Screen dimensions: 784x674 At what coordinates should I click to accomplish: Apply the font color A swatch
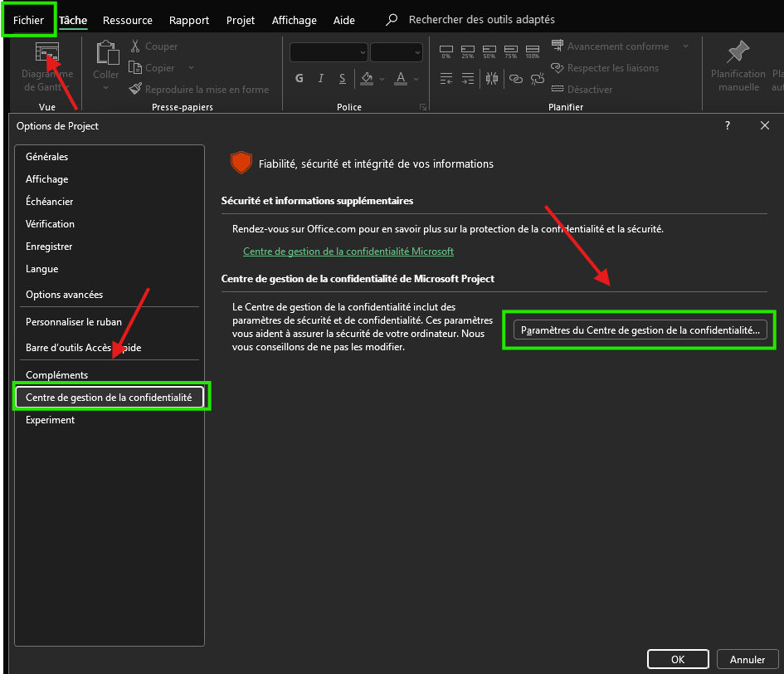[401, 79]
